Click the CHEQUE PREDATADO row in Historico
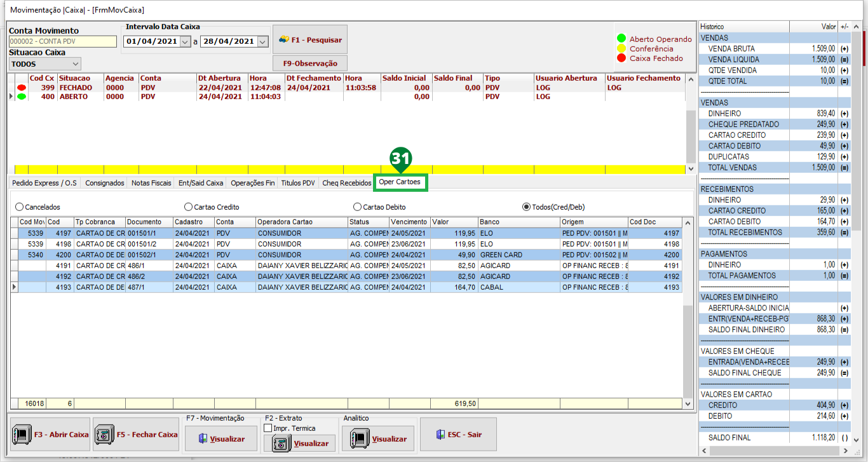The image size is (868, 462). [x=775, y=125]
